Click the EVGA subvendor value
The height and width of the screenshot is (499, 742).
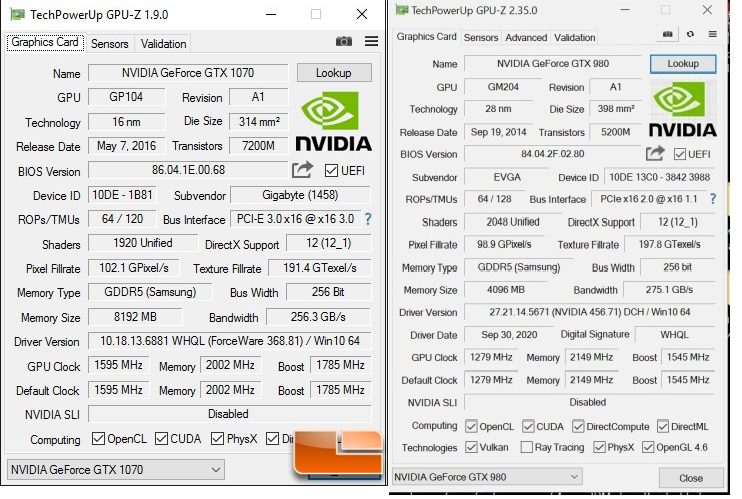coord(507,178)
